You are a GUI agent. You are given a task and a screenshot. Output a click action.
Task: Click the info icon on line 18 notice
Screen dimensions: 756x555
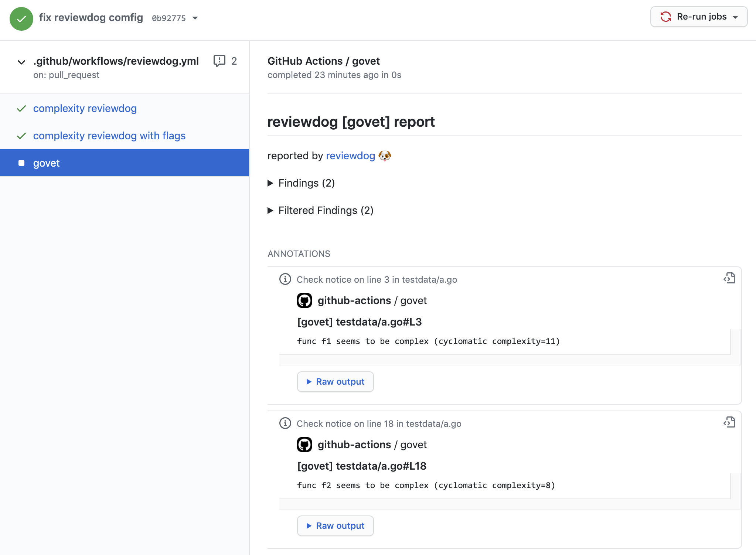[x=285, y=423]
